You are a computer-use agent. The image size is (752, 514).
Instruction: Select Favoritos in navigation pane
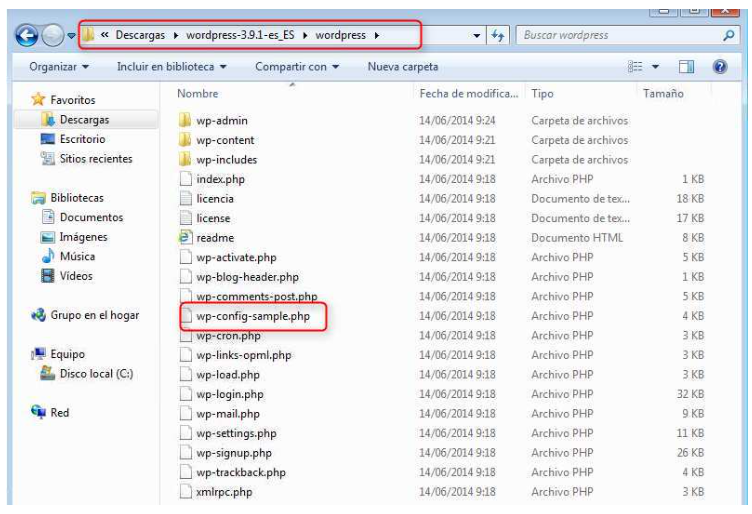(x=72, y=100)
